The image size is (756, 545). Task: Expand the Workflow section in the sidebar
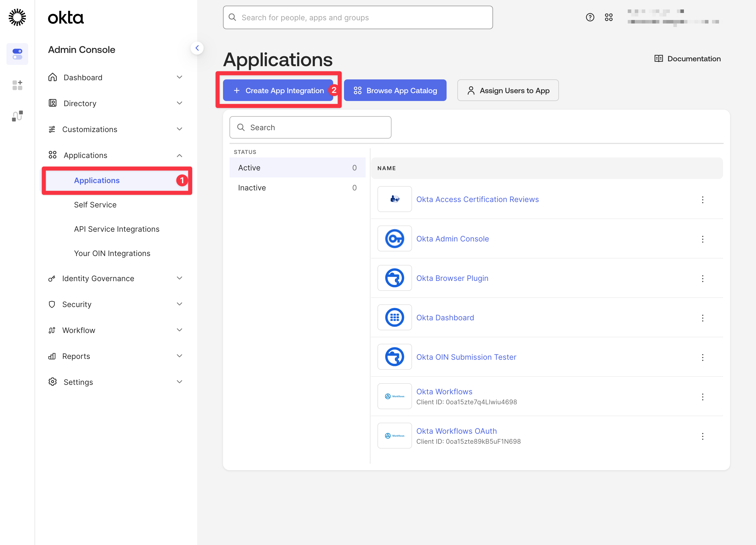point(116,330)
